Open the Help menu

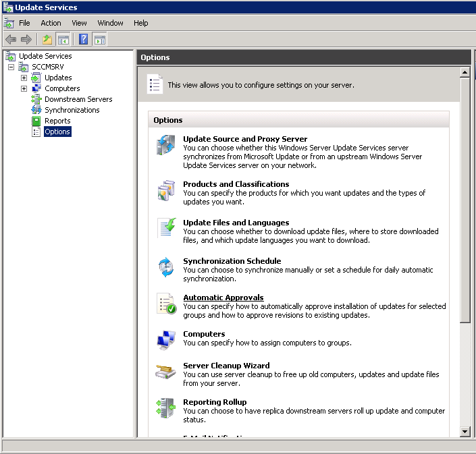(141, 23)
